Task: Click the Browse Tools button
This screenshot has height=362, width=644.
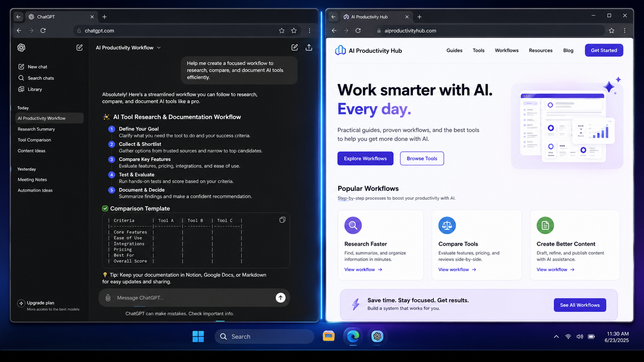Action: [x=422, y=158]
